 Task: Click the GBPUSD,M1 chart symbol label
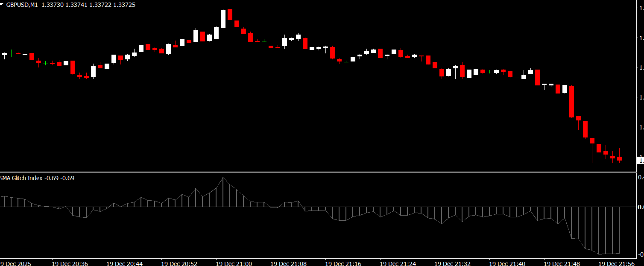point(21,4)
